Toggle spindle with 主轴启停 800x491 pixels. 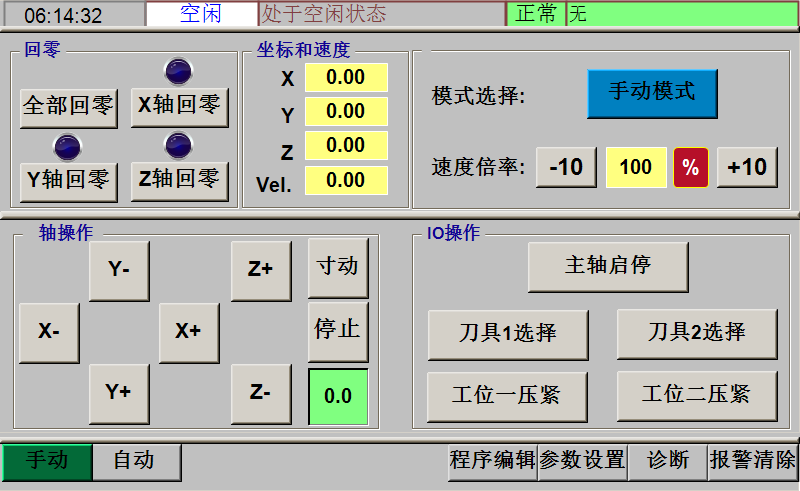pos(608,266)
